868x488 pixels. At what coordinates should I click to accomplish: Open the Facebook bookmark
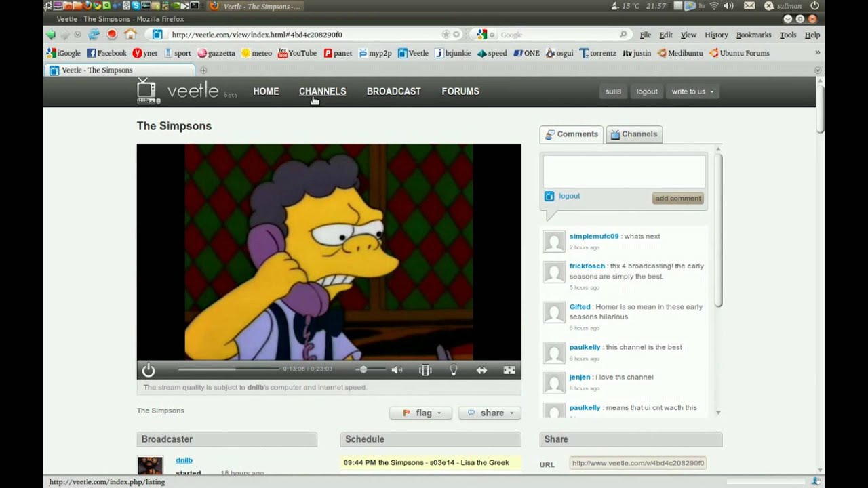tap(106, 53)
